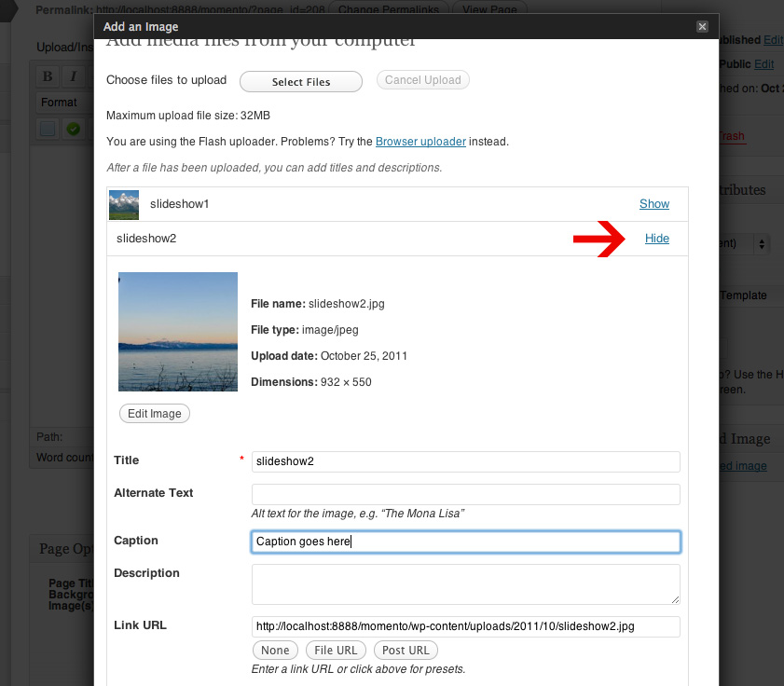Click the Select Files button

301,82
